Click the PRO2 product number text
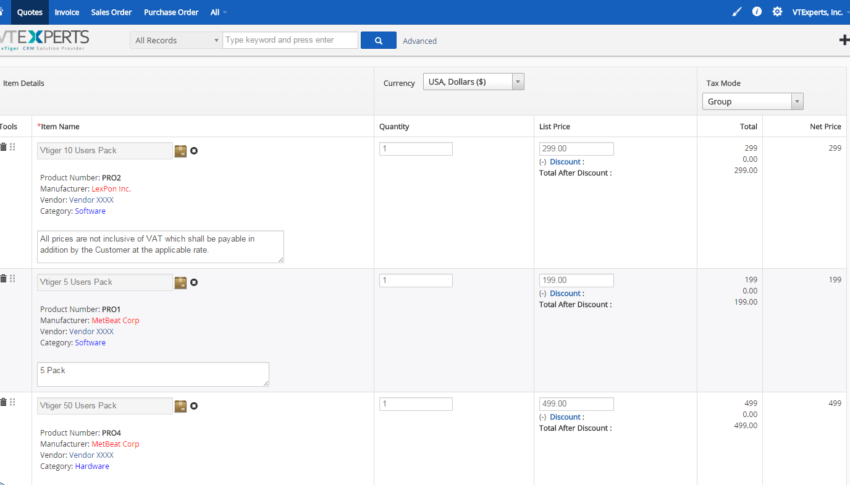The width and height of the screenshot is (850, 485). 111,177
